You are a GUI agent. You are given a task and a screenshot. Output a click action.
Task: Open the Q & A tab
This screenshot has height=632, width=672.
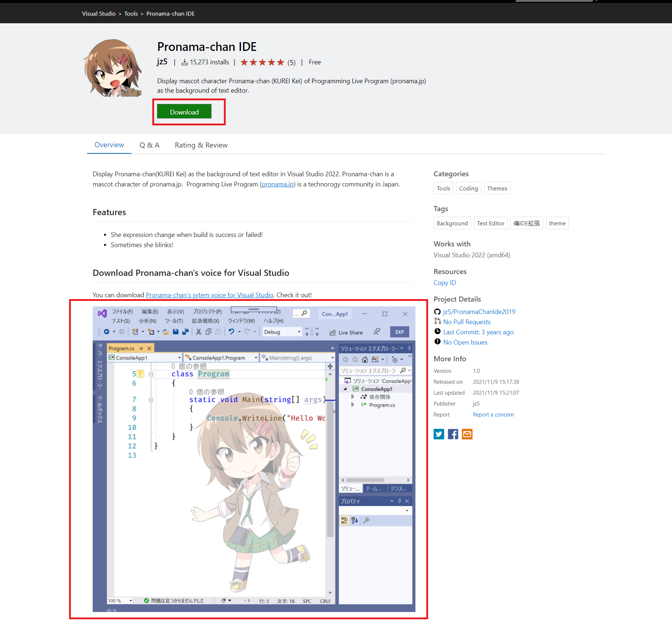click(x=149, y=145)
